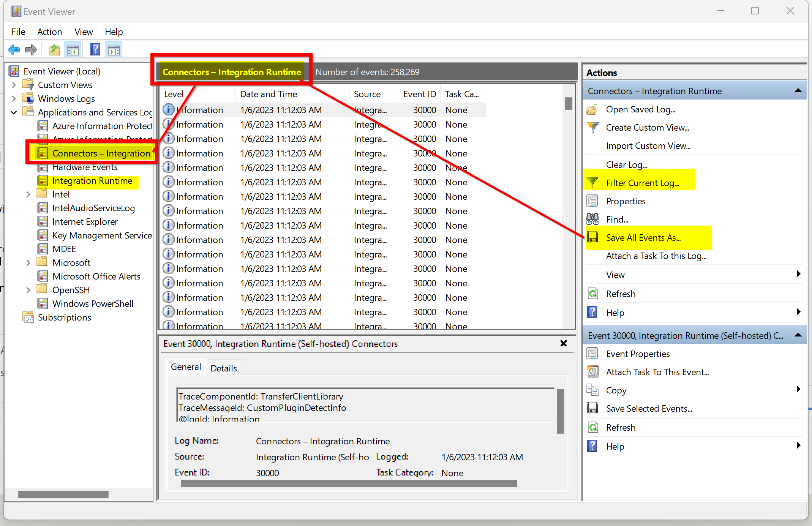The height and width of the screenshot is (526, 812).
Task: Click the Subscriptions tree icon
Action: [x=28, y=317]
